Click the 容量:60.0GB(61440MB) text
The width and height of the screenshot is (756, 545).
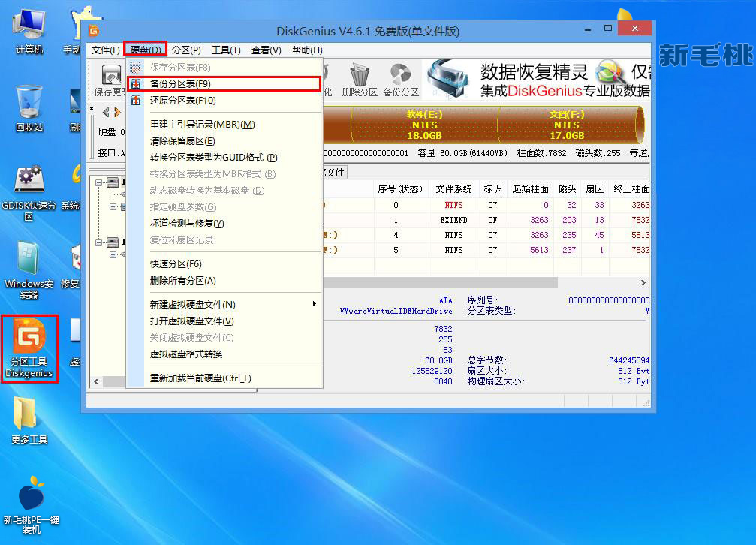tap(462, 153)
